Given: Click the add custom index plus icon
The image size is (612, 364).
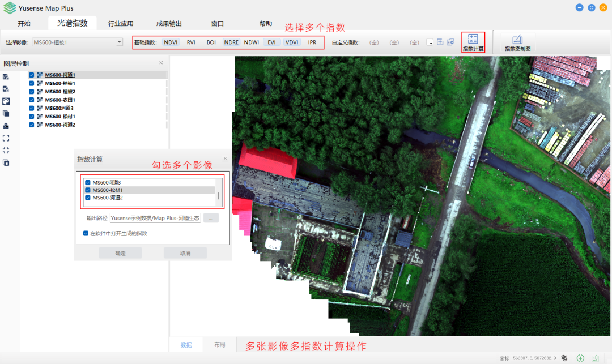Looking at the screenshot, I should 440,42.
